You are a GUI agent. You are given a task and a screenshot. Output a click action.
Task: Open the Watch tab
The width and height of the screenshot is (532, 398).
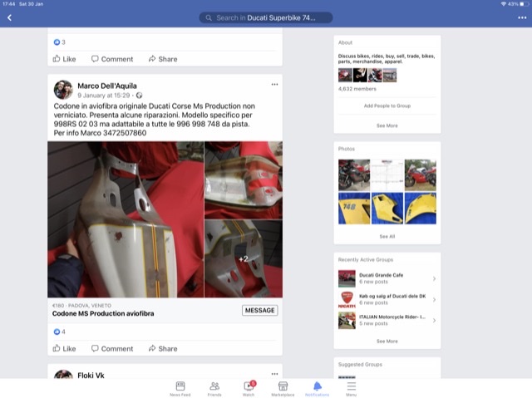(249, 389)
